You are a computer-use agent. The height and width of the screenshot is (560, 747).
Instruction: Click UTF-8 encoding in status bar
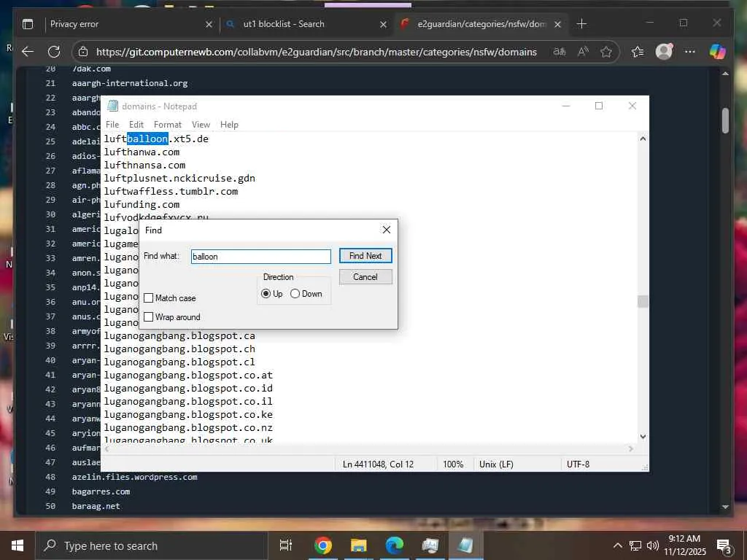click(578, 464)
